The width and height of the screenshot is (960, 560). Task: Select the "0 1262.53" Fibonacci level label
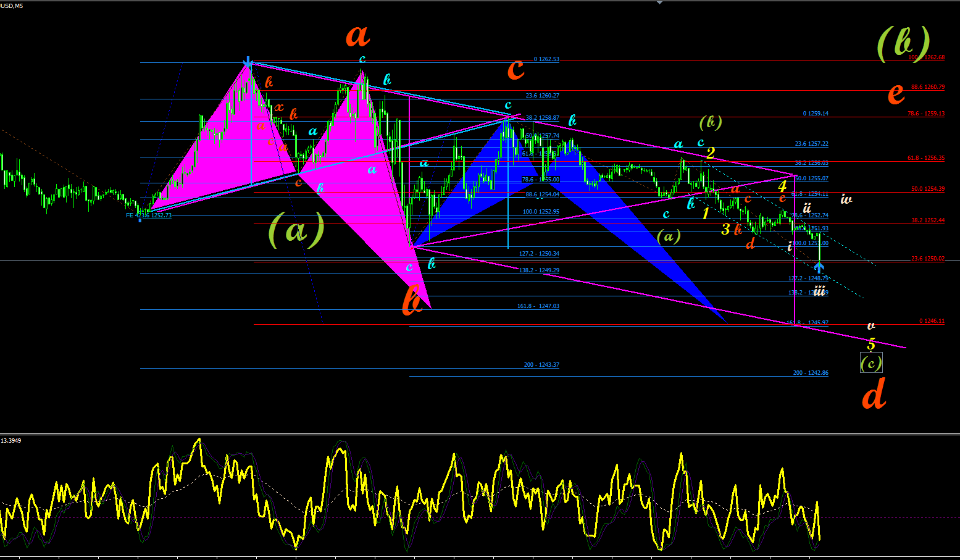point(546,59)
